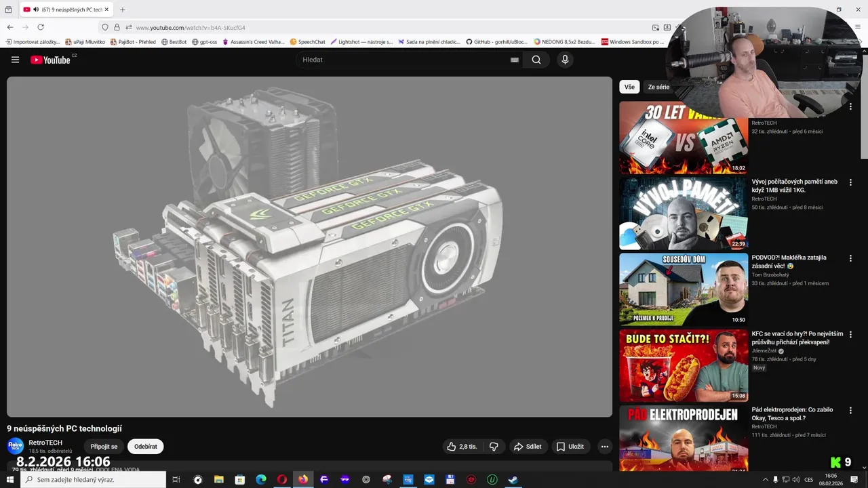
Task: Open GitHub gorhill/uBlock bookmark
Action: point(496,42)
